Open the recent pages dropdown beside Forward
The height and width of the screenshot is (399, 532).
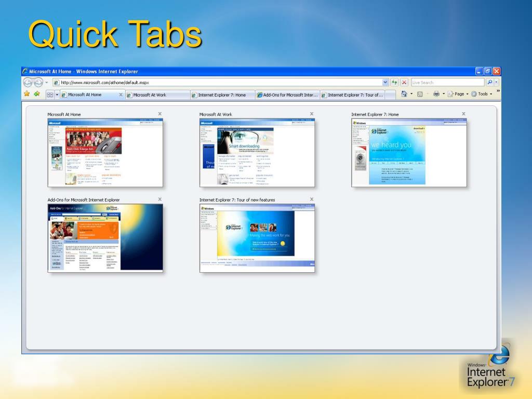point(46,83)
